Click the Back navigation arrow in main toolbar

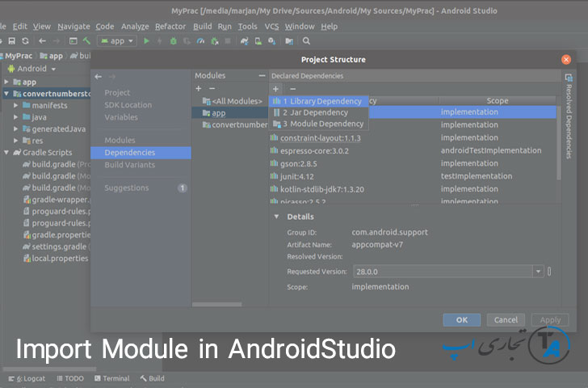tap(42, 41)
